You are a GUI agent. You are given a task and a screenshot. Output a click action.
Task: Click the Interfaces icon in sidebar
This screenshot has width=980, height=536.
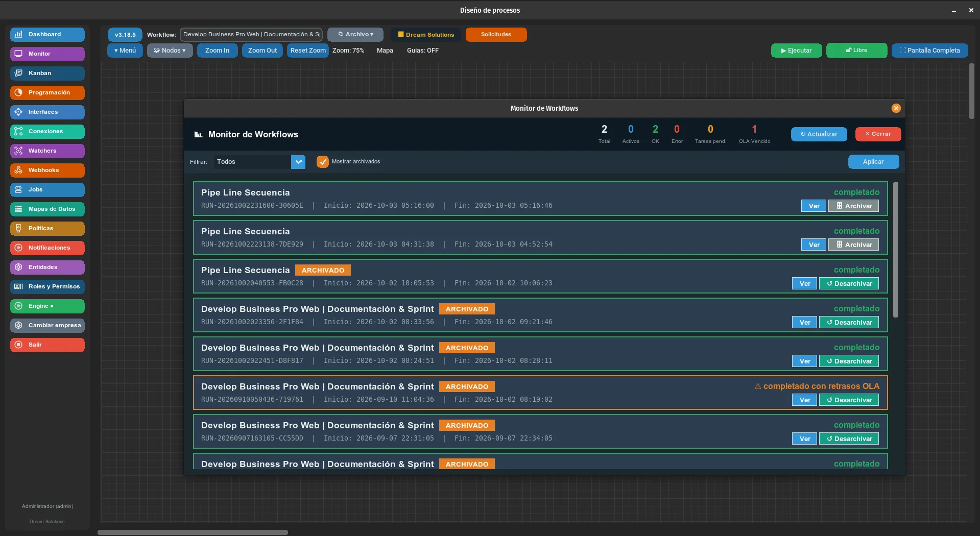point(18,112)
